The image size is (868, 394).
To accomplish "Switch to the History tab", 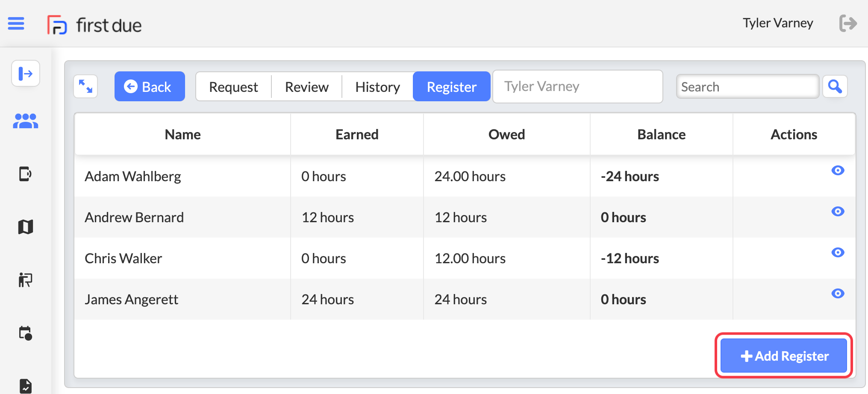I will pos(378,87).
